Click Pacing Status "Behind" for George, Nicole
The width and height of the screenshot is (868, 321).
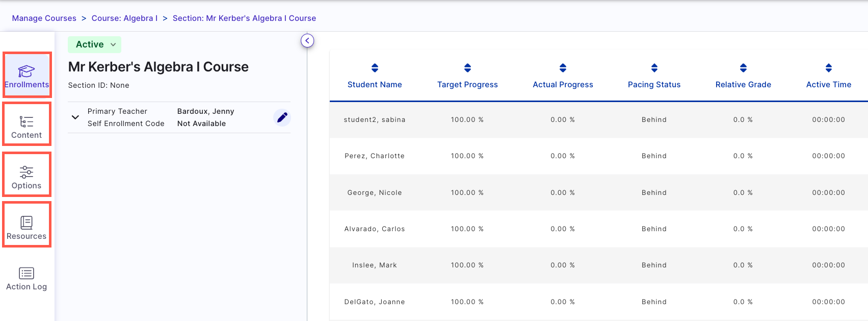(x=654, y=193)
